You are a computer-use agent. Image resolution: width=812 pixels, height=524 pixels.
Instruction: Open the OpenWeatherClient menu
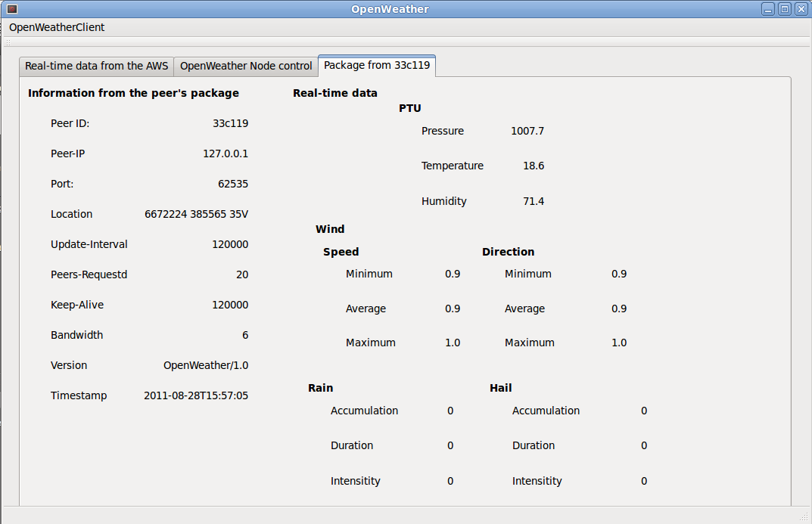coord(57,27)
